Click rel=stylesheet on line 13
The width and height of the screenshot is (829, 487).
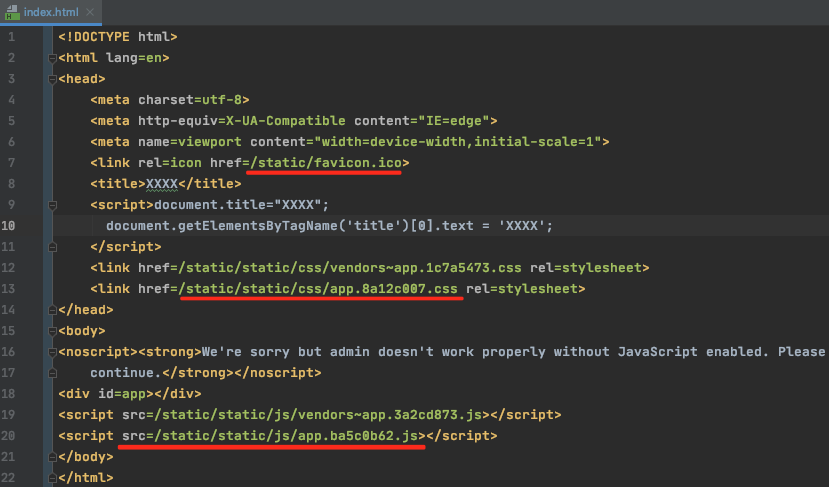pyautogui.click(x=521, y=289)
